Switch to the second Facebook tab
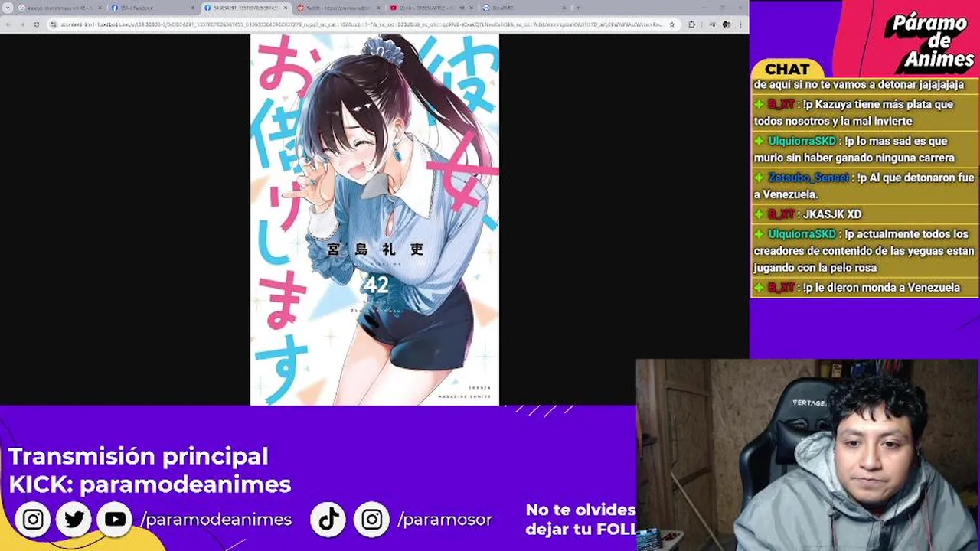Image resolution: width=980 pixels, height=551 pixels. click(153, 8)
